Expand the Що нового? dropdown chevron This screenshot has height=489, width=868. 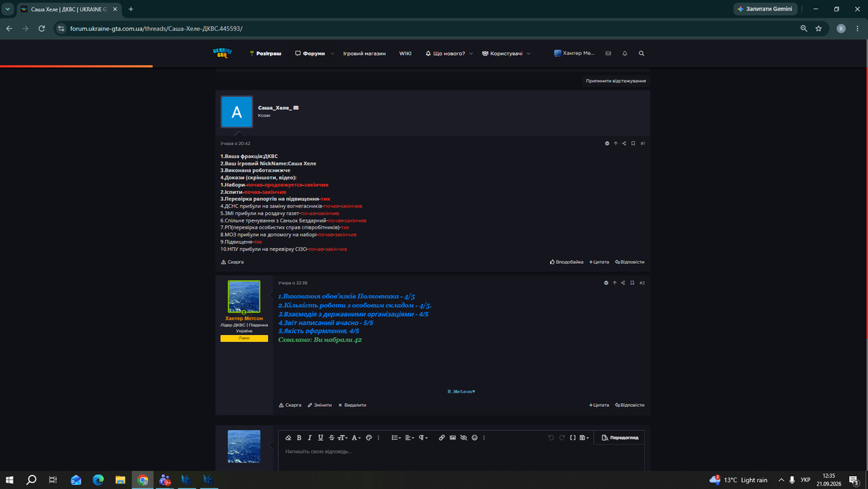[x=472, y=54]
